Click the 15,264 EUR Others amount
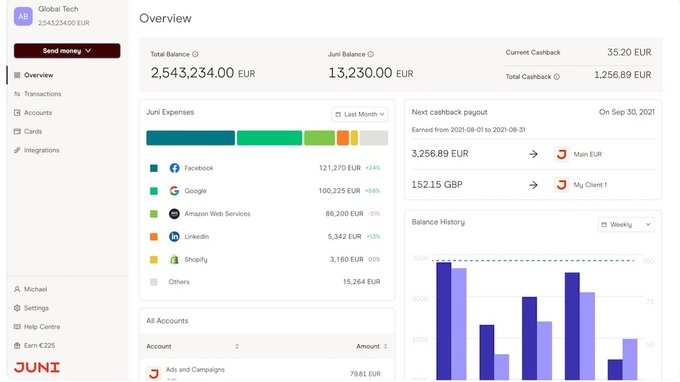 point(361,282)
